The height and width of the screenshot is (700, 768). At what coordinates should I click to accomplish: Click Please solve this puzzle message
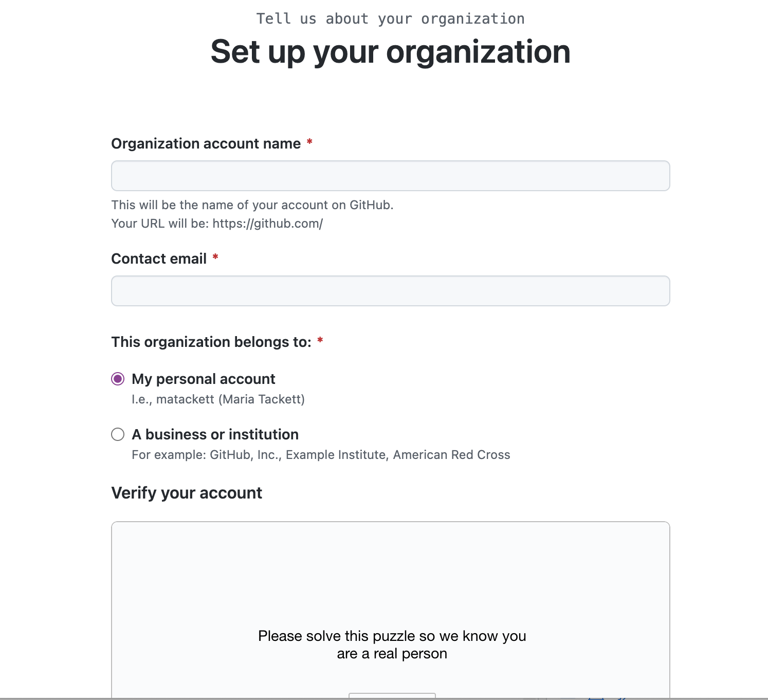pos(392,644)
